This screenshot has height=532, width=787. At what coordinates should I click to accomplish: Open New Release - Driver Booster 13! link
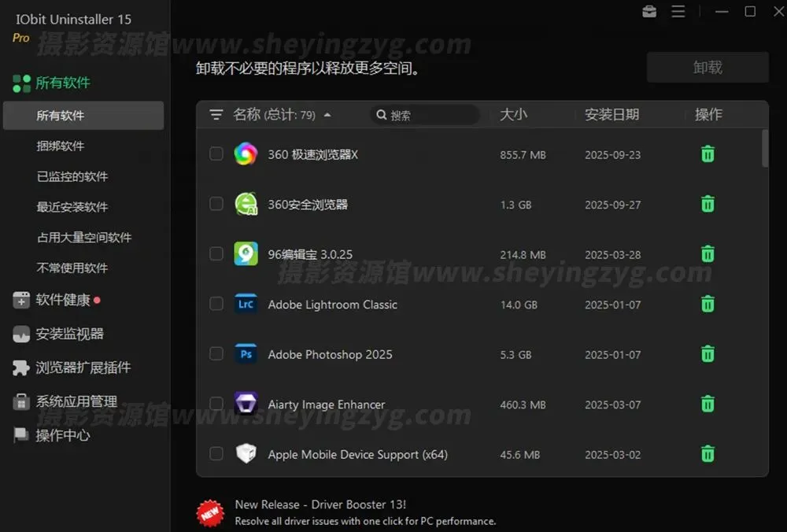click(320, 504)
